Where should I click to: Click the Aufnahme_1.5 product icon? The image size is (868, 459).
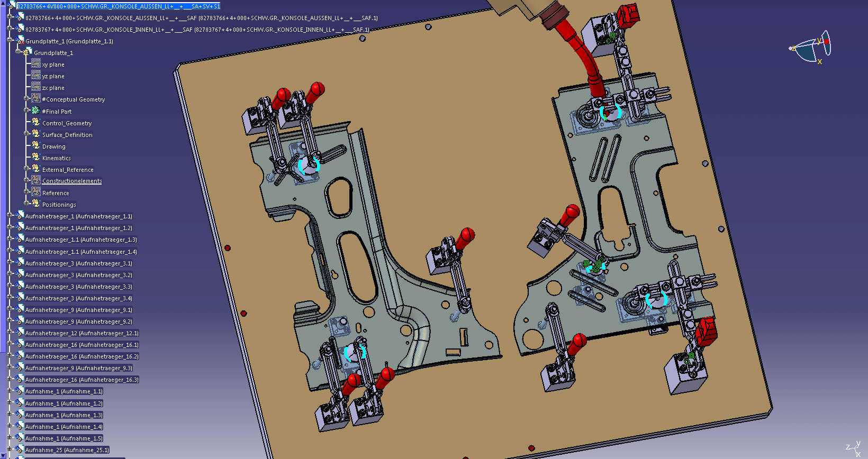19,437
